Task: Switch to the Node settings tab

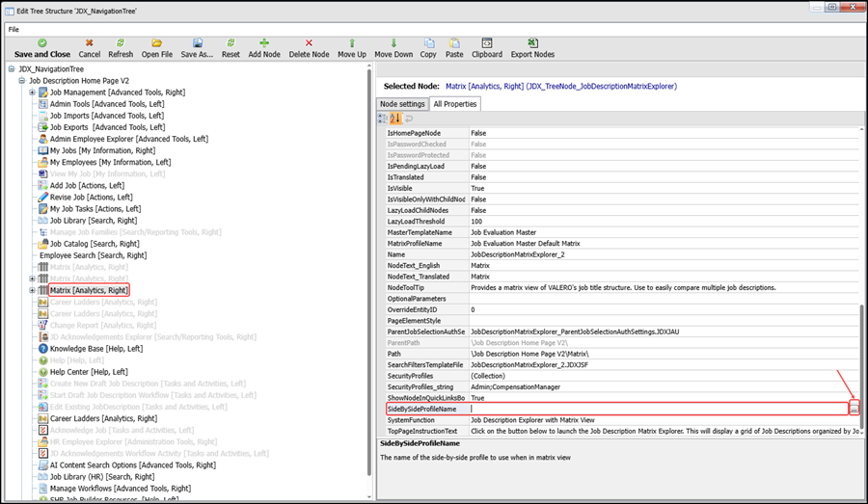Action: (402, 104)
